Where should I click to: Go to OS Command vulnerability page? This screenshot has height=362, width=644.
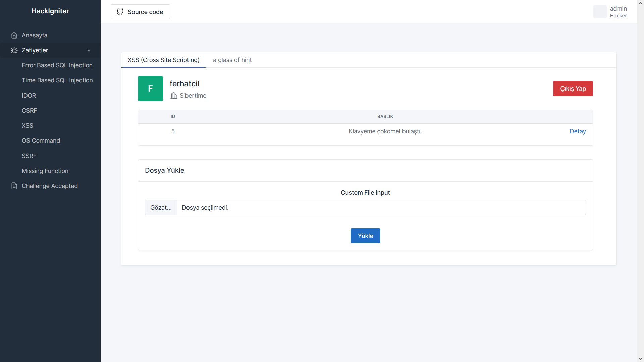pyautogui.click(x=41, y=141)
